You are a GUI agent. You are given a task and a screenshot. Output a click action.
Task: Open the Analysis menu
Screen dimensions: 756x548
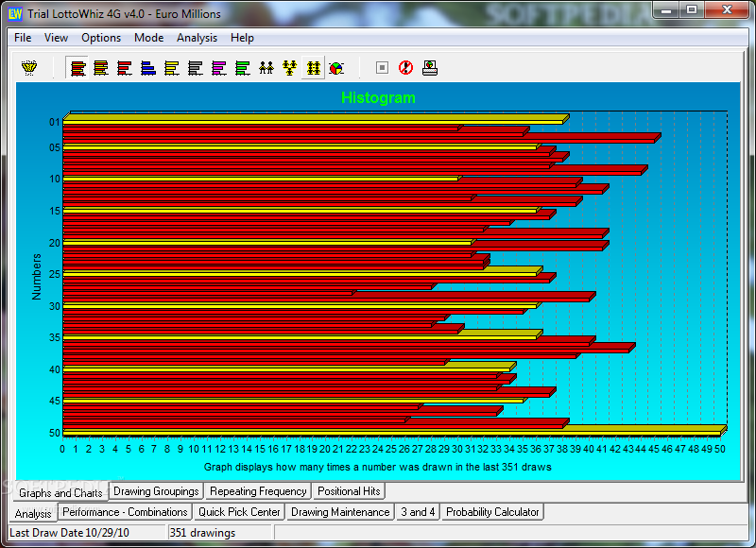pyautogui.click(x=197, y=38)
